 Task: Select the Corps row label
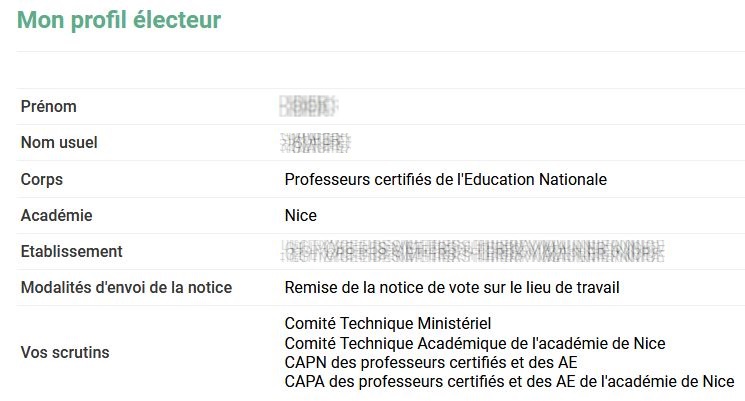click(42, 180)
